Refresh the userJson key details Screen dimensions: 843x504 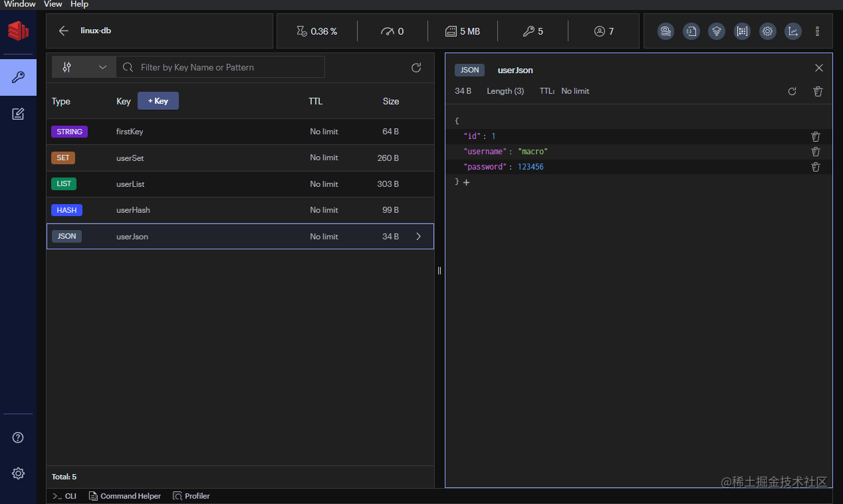tap(792, 91)
